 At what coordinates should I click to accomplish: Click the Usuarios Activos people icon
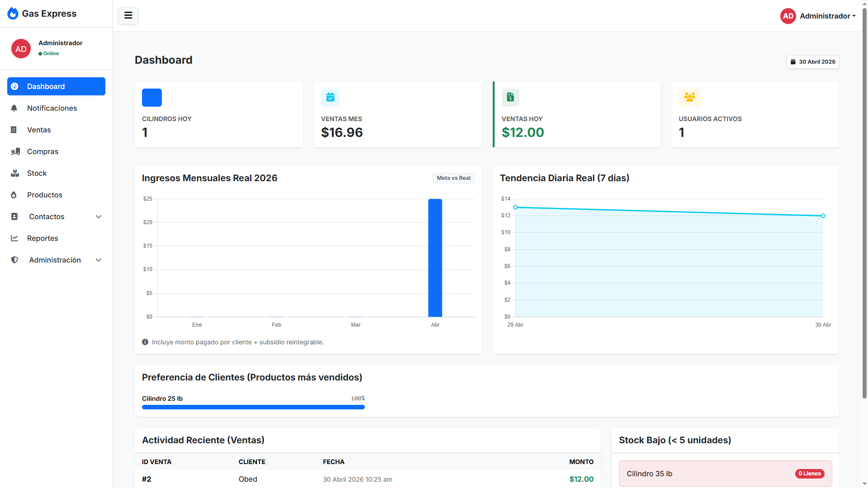point(689,97)
